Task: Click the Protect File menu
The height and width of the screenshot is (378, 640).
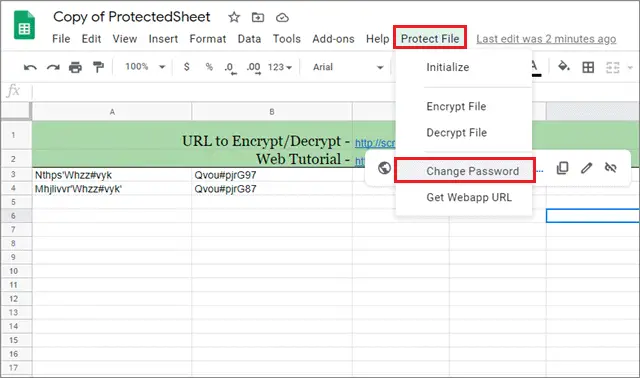Action: pos(430,38)
